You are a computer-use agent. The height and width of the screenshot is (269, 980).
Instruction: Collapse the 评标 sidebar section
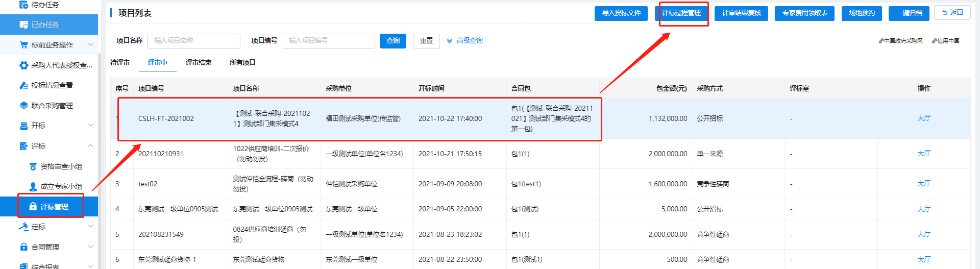(90, 146)
